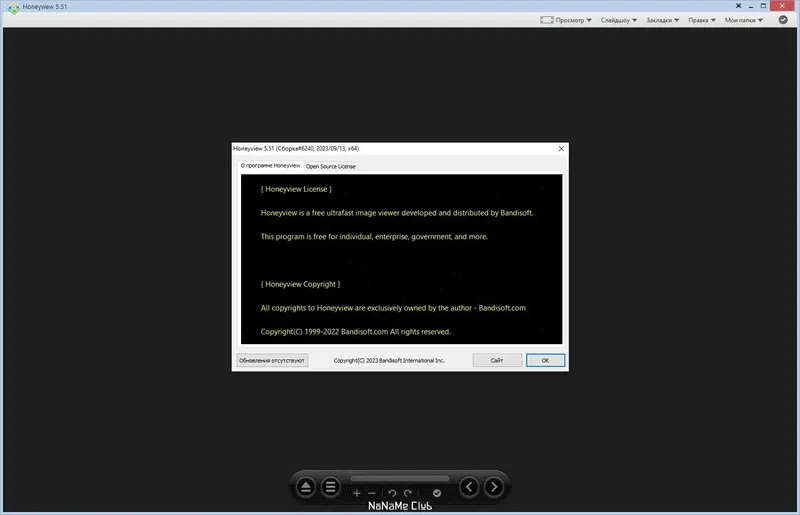Click the eject/open file icon in bottom toolbar
This screenshot has height=515, width=800.
point(306,487)
